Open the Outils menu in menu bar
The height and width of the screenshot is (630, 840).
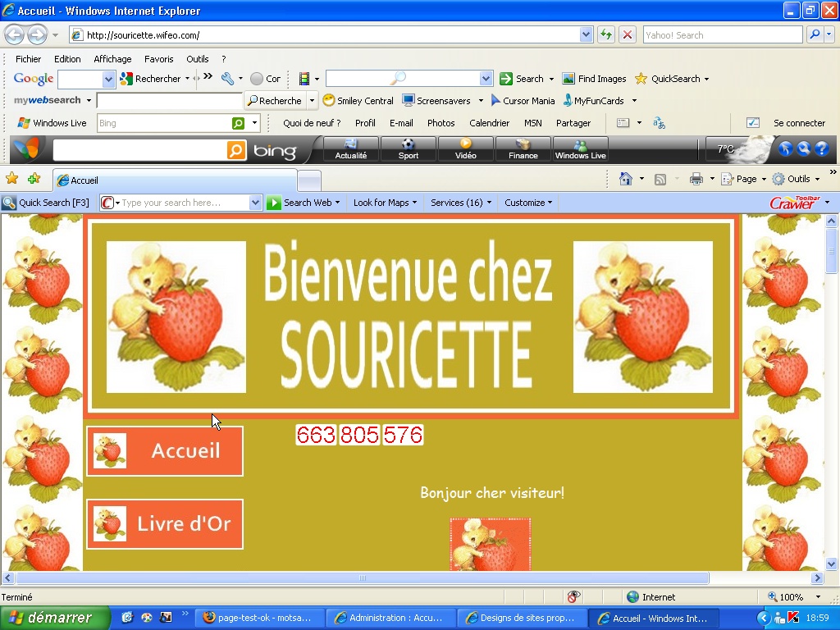(197, 59)
